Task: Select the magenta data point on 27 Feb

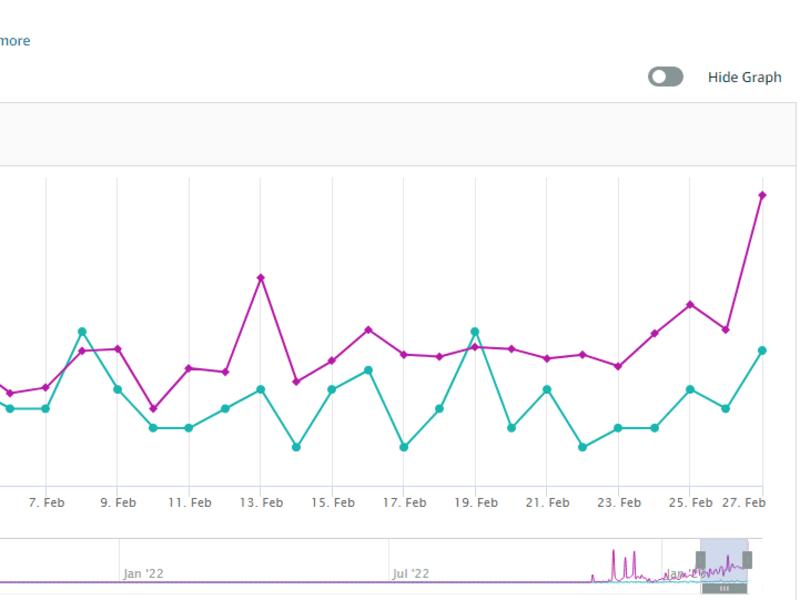Action: pyautogui.click(x=762, y=195)
